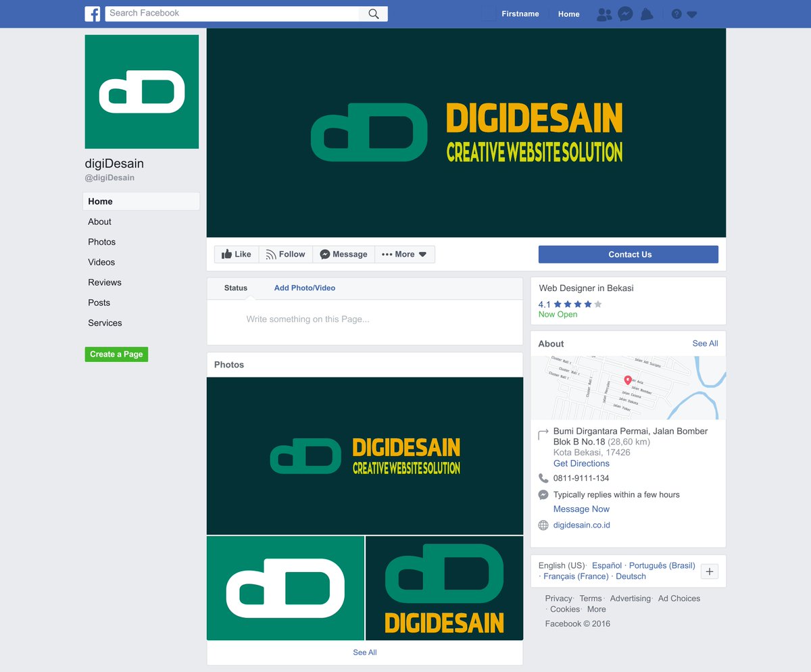Expand the account dropdown arrow in top bar

point(692,15)
